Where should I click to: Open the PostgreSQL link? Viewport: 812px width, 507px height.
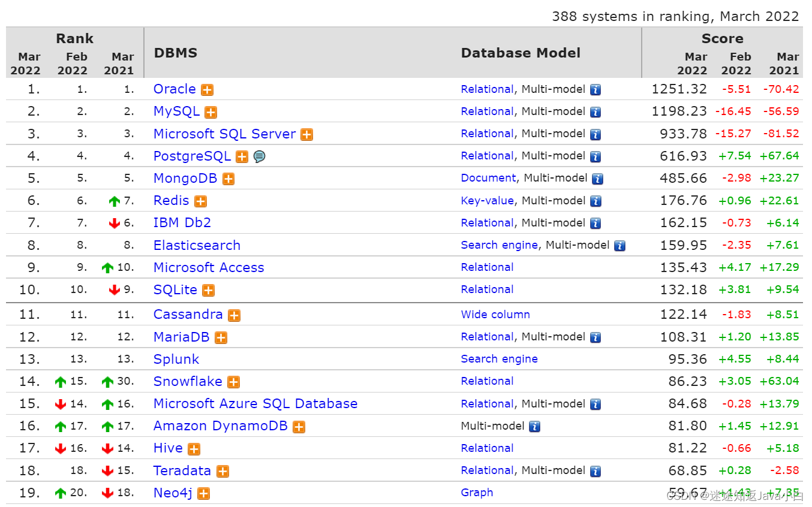coord(192,156)
